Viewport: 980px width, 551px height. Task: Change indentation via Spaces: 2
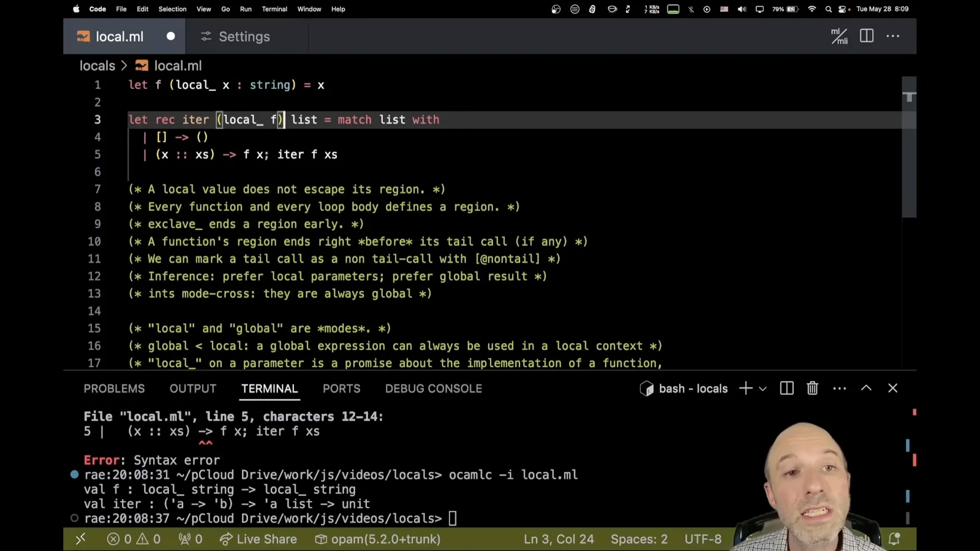point(639,539)
